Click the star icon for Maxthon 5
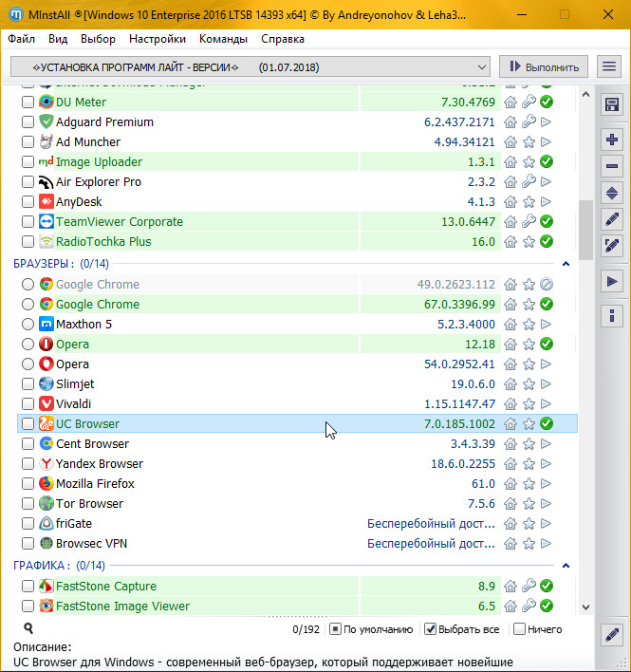 click(529, 324)
